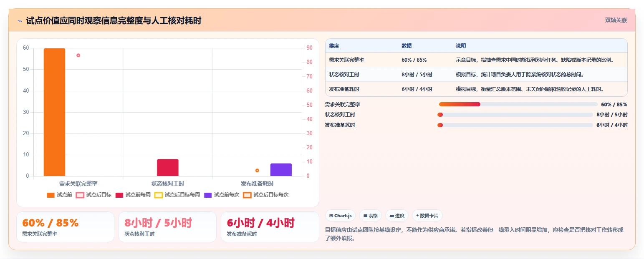The height and width of the screenshot is (259, 644).
Task: Click the 需求关联完整率 progress bar
Action: (x=518, y=104)
